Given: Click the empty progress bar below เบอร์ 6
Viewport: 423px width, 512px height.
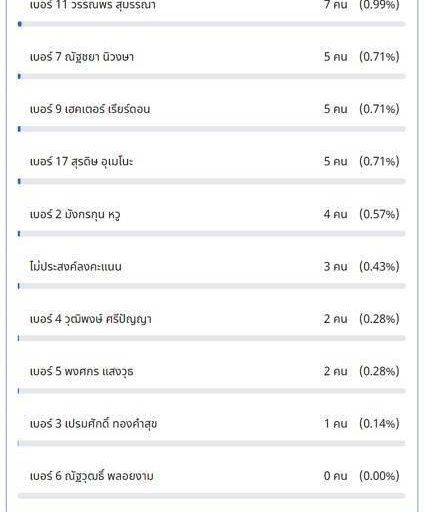Looking at the screenshot, I should click(212, 496).
